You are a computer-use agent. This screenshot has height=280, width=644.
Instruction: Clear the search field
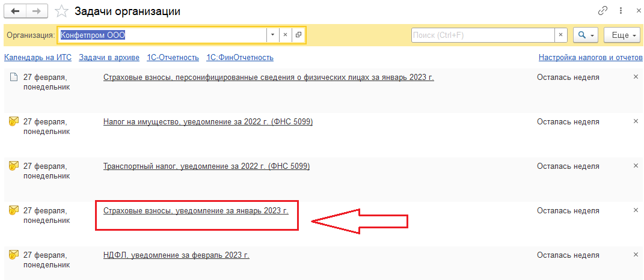pos(561,35)
